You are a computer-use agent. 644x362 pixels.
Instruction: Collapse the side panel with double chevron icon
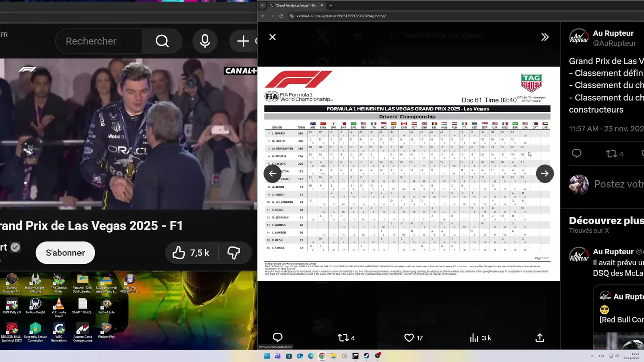point(545,37)
